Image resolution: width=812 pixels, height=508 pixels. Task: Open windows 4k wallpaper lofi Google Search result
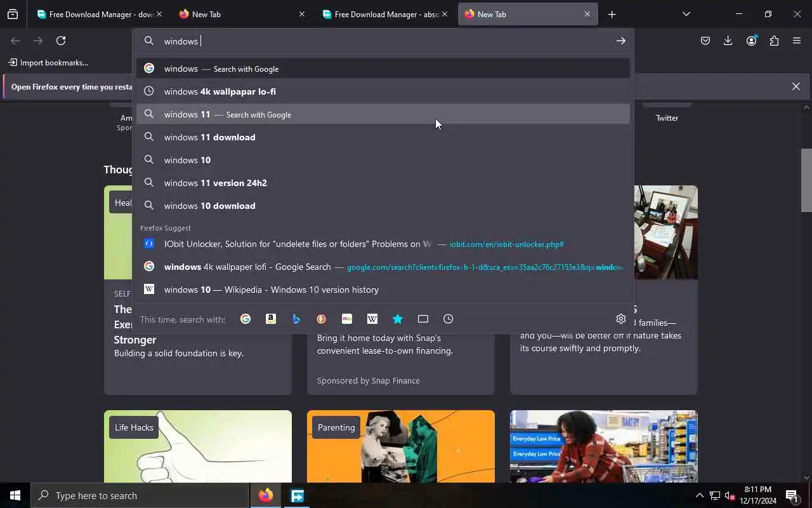(383, 267)
